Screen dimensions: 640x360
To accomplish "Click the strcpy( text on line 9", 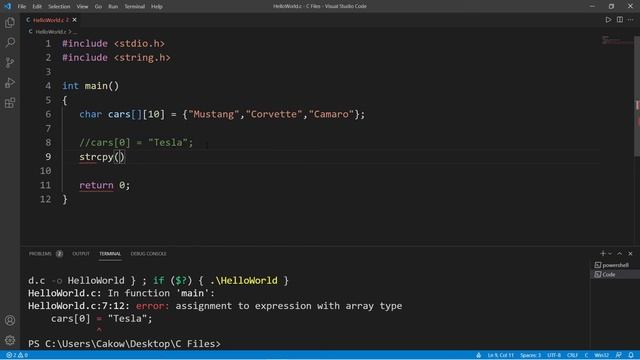I will coord(99,157).
